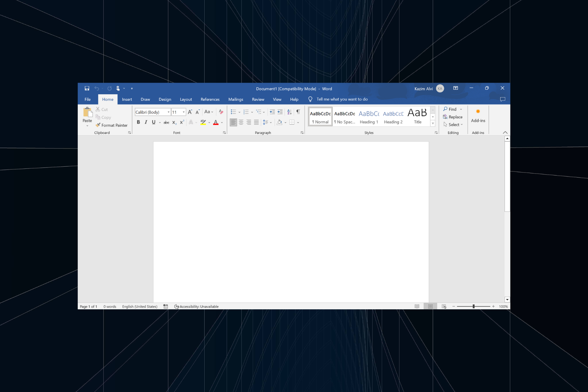Click the Accessibility: Unavailable status
This screenshot has width=588, height=392.
point(196,307)
